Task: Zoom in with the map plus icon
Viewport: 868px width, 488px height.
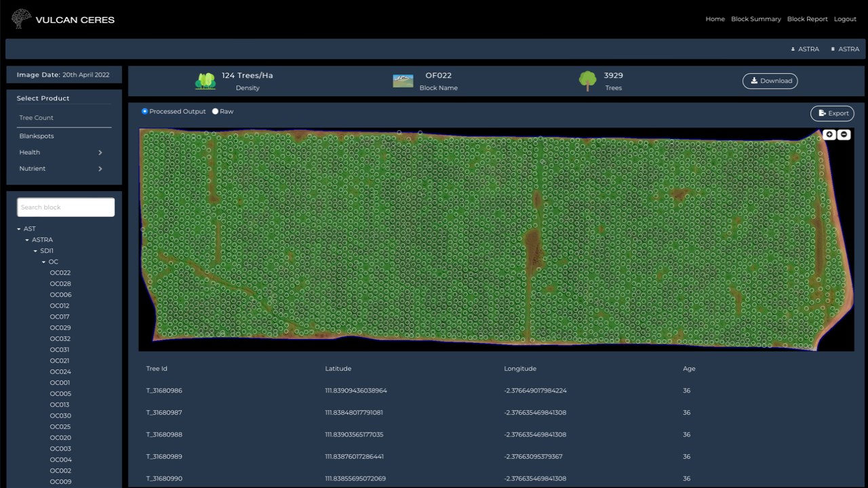Action: point(829,135)
